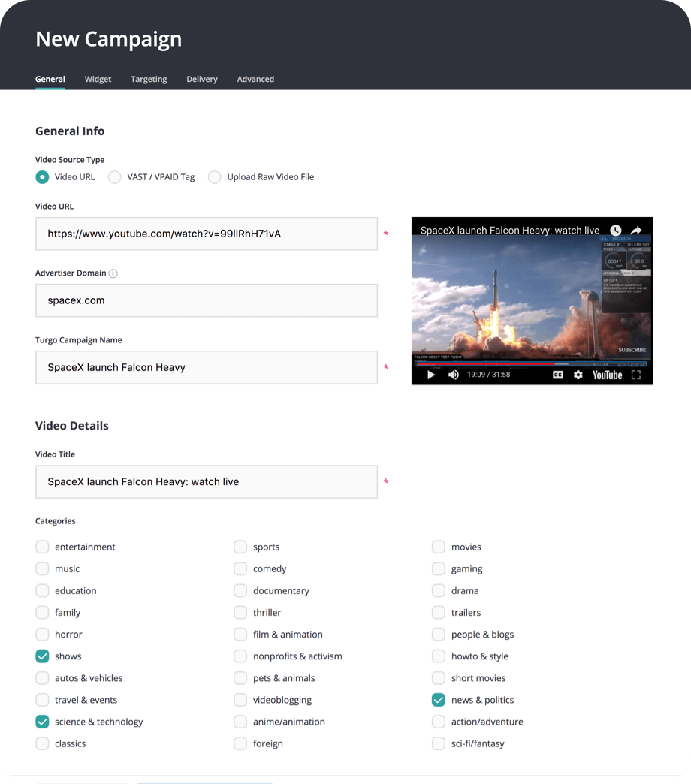Click the Video URL input field
The height and width of the screenshot is (784, 691).
207,234
